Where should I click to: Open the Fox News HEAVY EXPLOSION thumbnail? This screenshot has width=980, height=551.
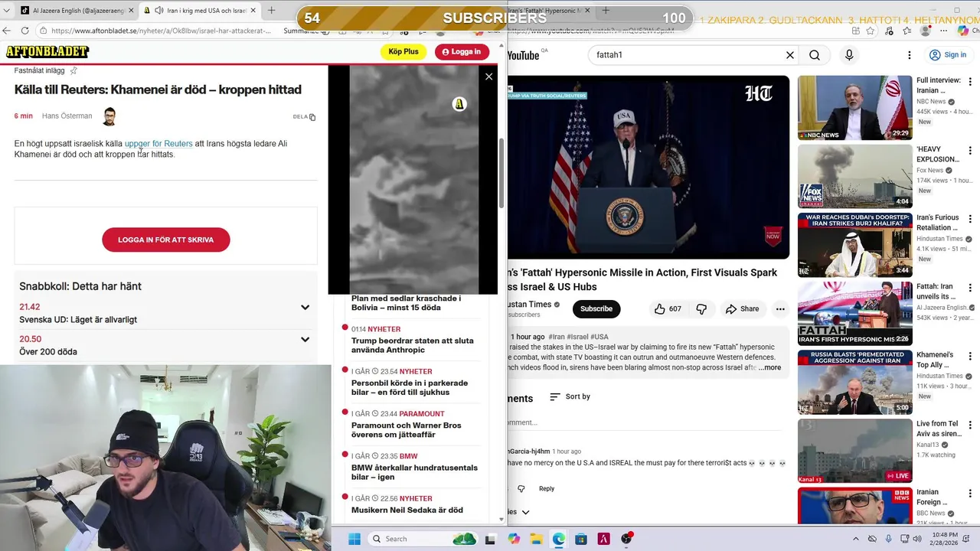click(x=855, y=176)
